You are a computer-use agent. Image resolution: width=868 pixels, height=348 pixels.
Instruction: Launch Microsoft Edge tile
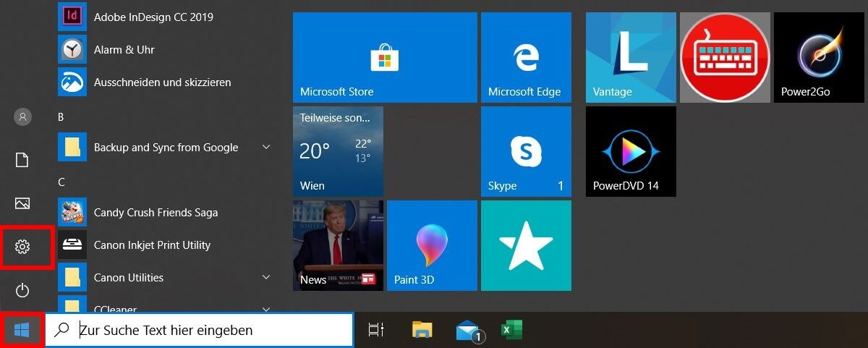pos(526,57)
